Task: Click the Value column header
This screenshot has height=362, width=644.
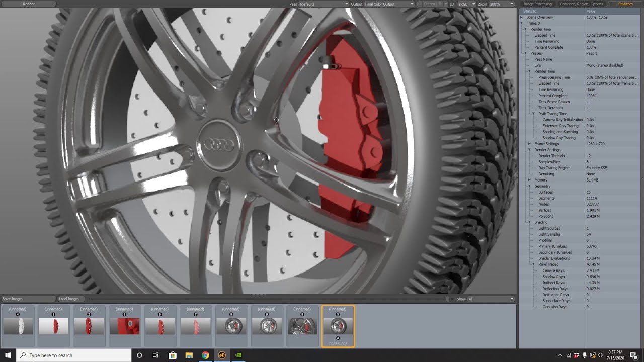Action: 614,11
